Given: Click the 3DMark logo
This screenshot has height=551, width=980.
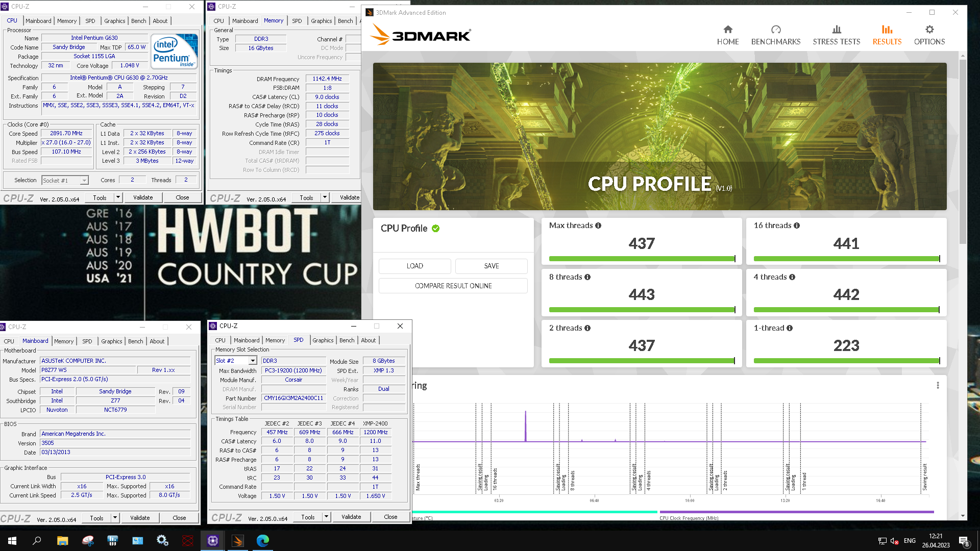Looking at the screenshot, I should (x=420, y=35).
